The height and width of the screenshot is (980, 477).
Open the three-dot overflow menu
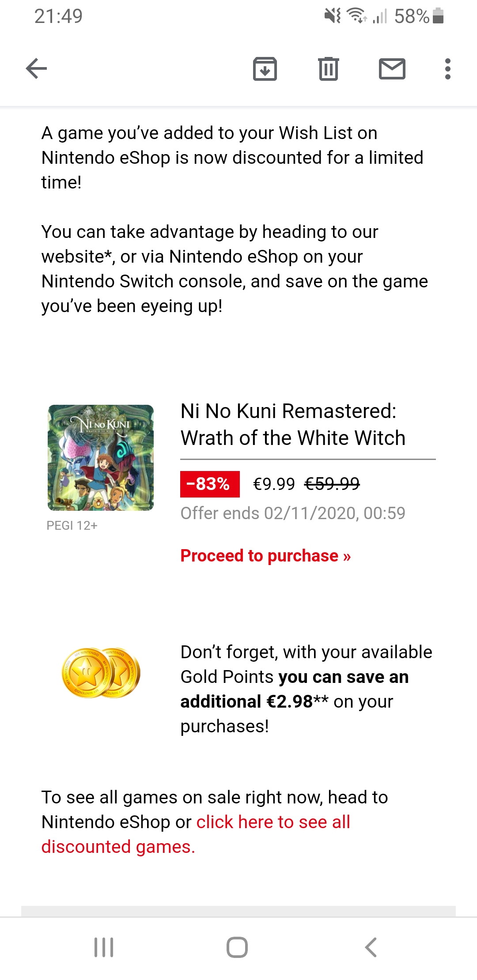point(447,69)
